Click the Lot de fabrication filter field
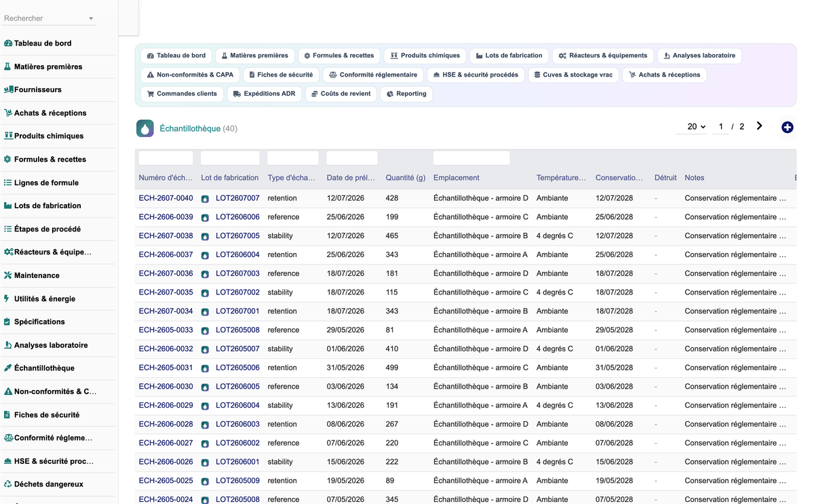Screen dimensions: 814x504 pyautogui.click(x=230, y=158)
